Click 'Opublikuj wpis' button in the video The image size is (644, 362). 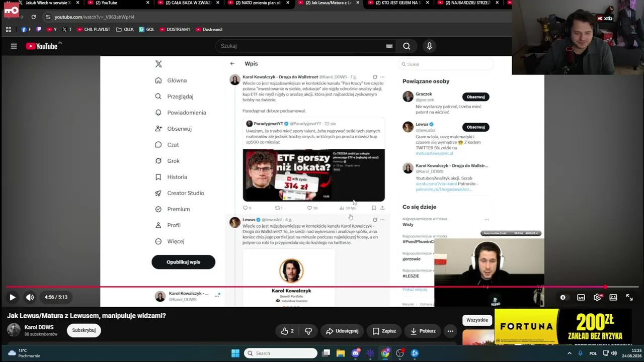(183, 262)
